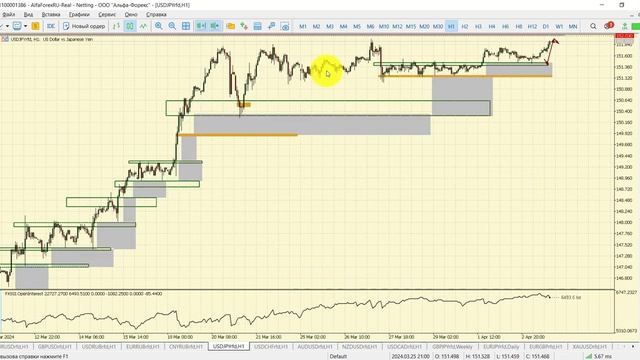Open the Графики menu

coord(79,14)
